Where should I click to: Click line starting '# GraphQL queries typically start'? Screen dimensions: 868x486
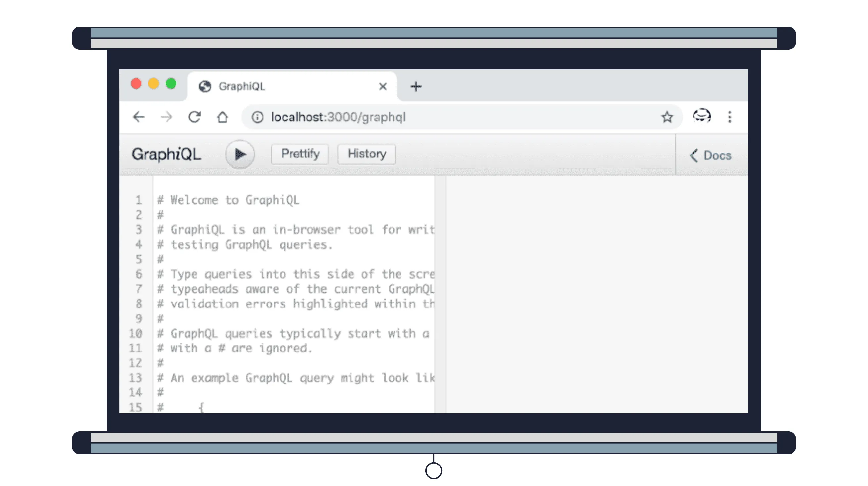pyautogui.click(x=293, y=334)
